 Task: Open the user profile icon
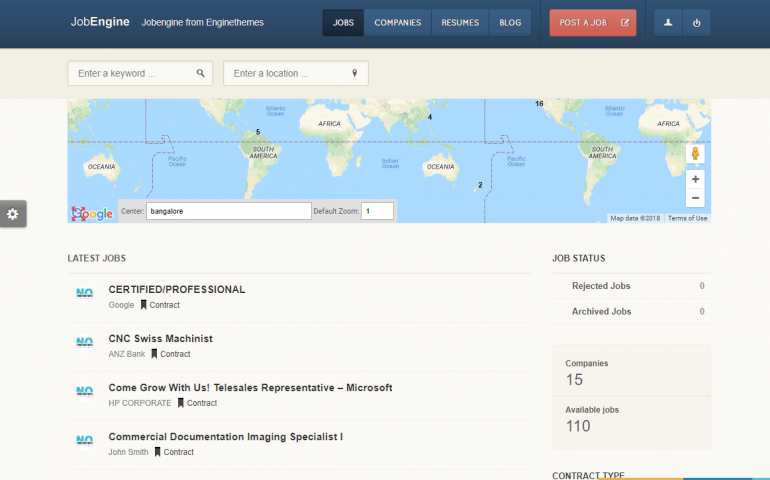click(x=668, y=23)
